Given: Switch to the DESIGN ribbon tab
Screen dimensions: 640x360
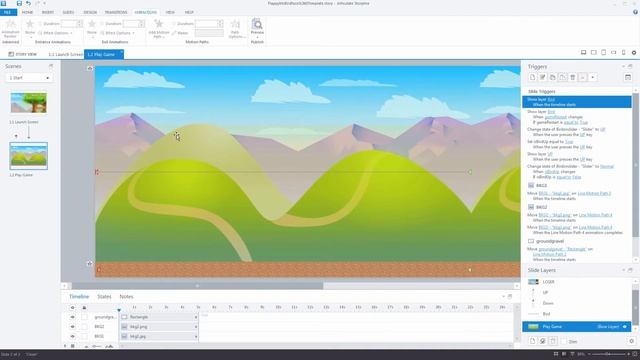Looking at the screenshot, I should coord(90,12).
